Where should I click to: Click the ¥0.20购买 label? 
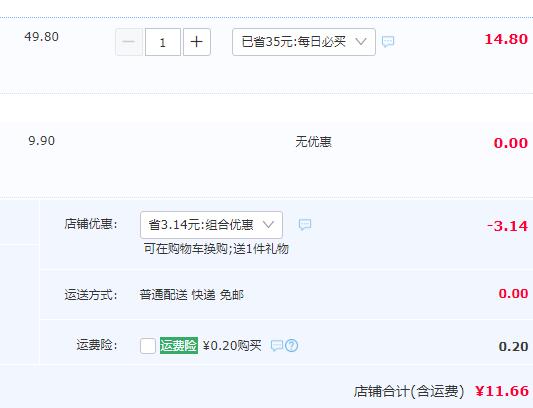tap(232, 346)
